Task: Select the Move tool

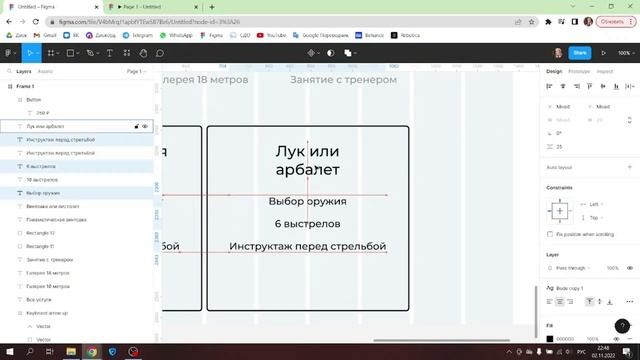Action: coord(29,53)
